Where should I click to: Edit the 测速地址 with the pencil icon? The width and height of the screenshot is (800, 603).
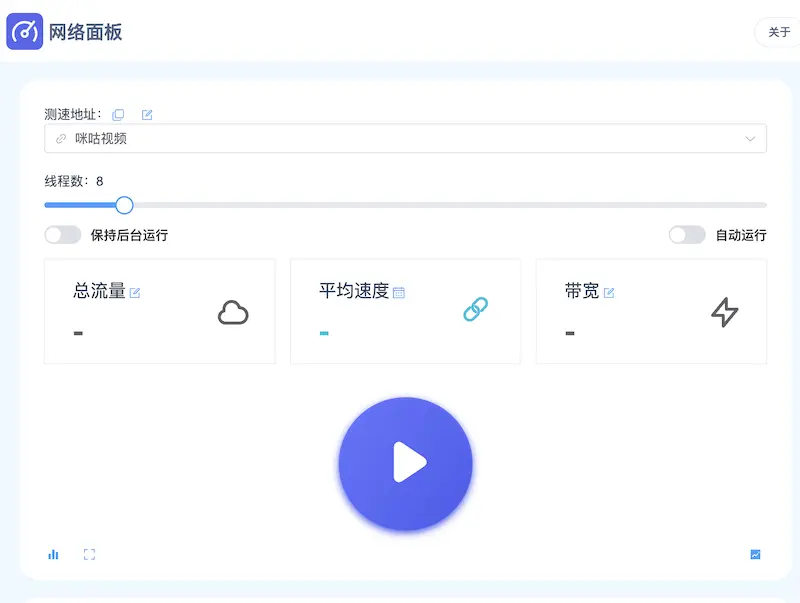[147, 115]
